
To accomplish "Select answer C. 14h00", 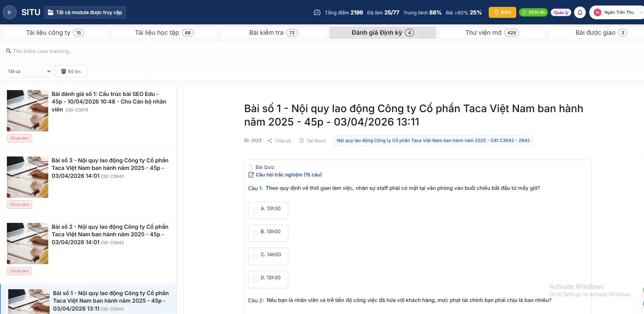I will tap(268, 256).
